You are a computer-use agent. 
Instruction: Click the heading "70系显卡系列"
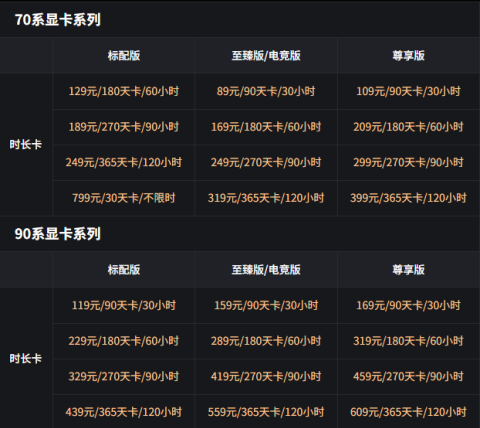coord(58,19)
